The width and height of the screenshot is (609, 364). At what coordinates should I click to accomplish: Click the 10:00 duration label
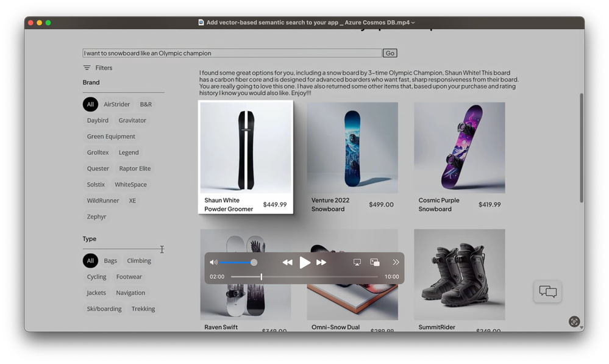click(x=391, y=277)
